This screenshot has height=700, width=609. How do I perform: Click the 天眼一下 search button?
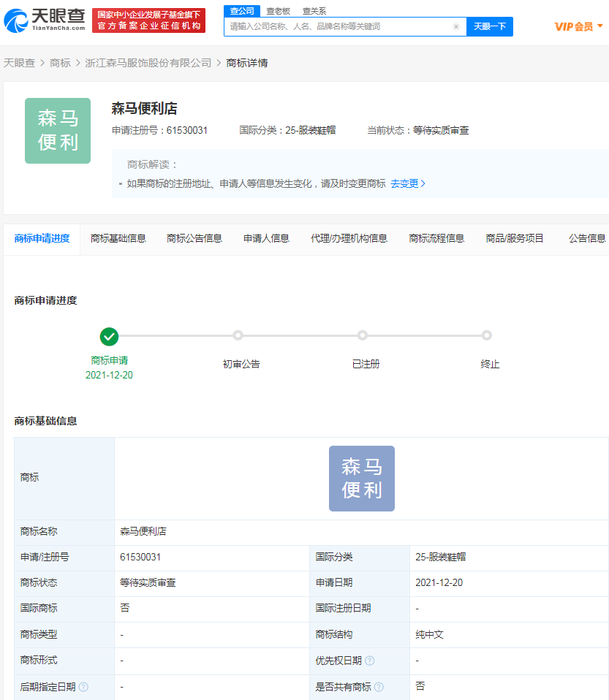pyautogui.click(x=490, y=27)
